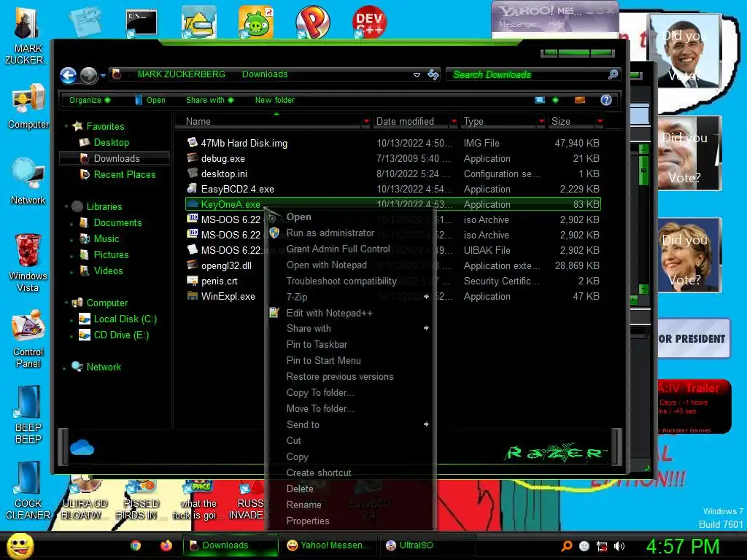This screenshot has width=747, height=560.
Task: Open the command prompt desktop shortcut
Action: (x=142, y=23)
